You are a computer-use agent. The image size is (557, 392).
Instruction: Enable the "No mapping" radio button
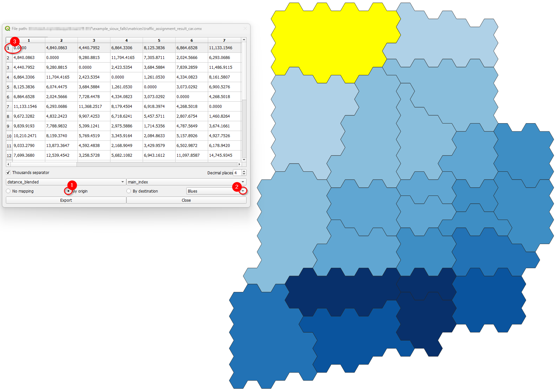click(x=8, y=191)
